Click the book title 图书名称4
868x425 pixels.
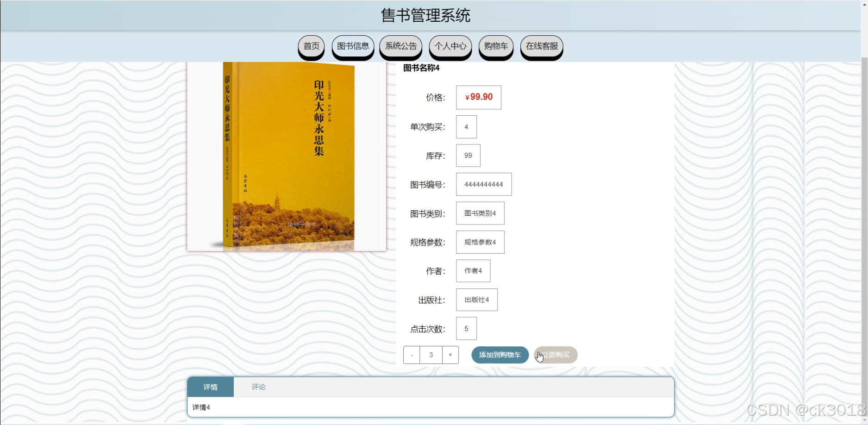(421, 68)
